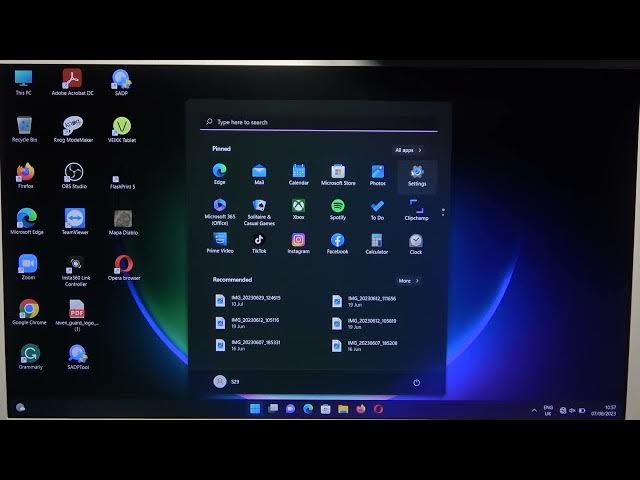Open Edge from the pinned apps
Viewport: 640px width, 480px height.
coord(220,174)
